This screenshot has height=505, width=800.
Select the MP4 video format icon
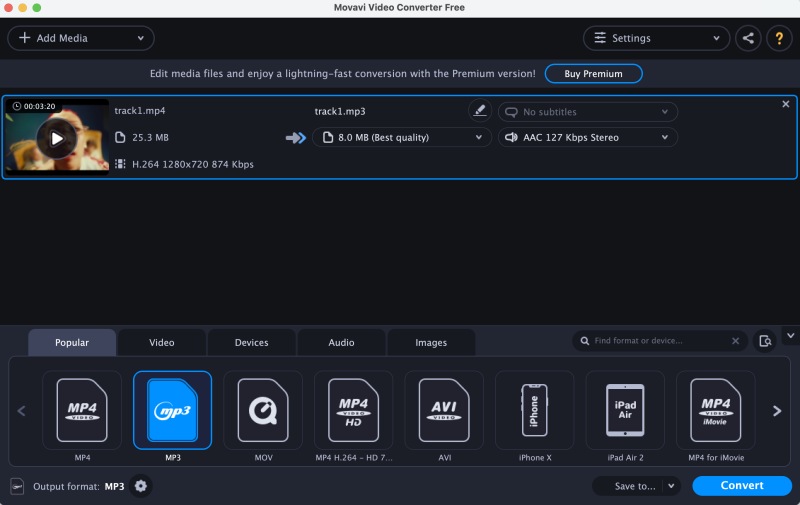coord(82,410)
